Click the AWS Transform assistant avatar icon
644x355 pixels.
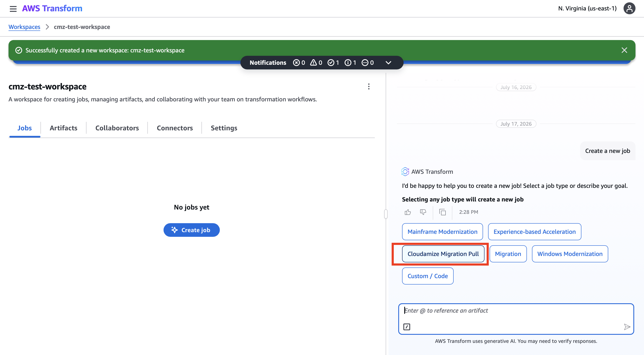click(x=405, y=172)
